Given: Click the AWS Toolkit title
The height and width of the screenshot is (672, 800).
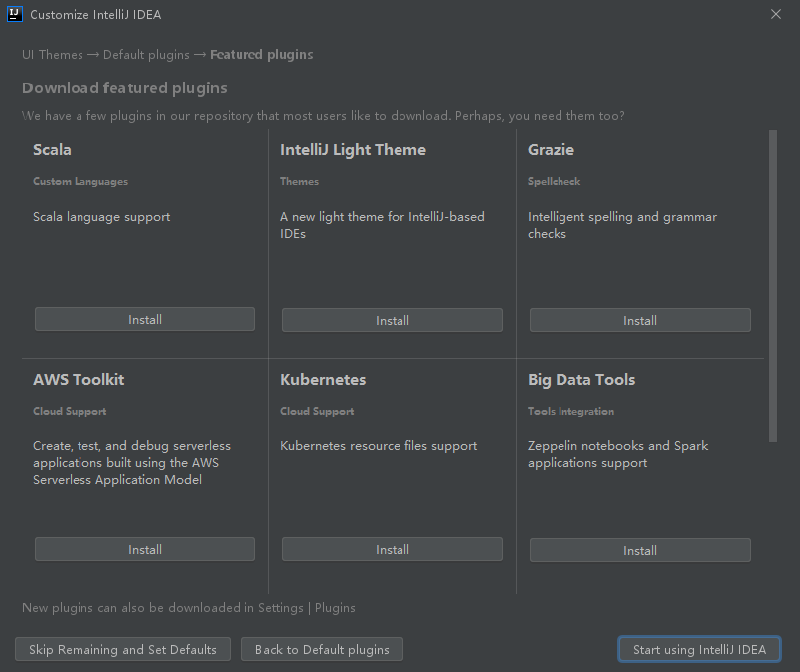Looking at the screenshot, I should (79, 379).
